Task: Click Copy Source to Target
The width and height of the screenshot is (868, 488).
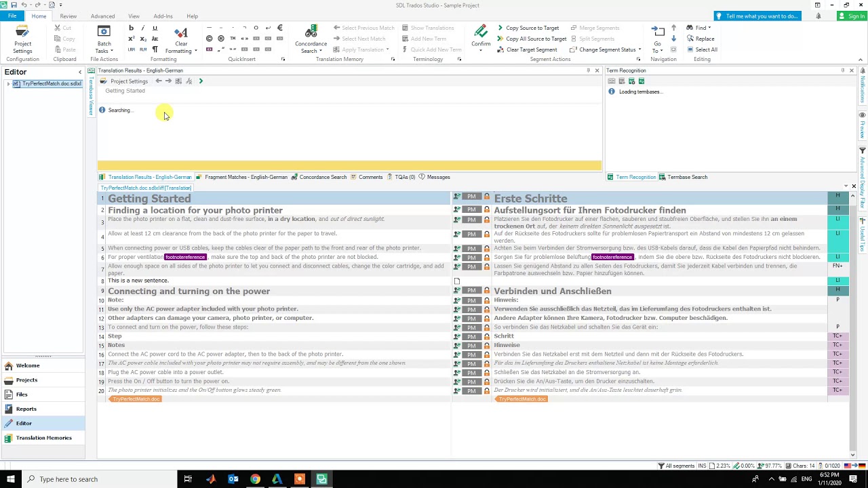Action: tap(528, 28)
